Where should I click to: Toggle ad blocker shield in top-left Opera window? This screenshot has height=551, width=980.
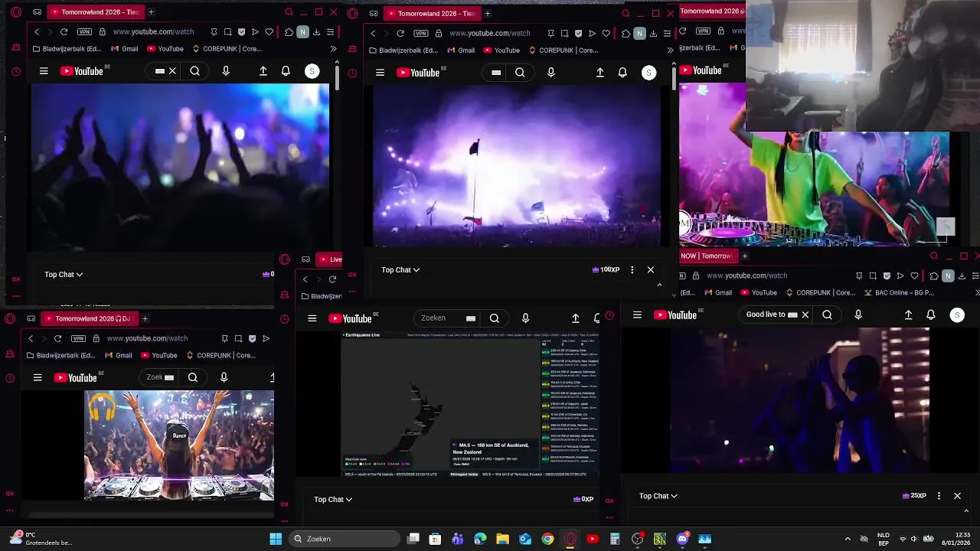pos(242,32)
